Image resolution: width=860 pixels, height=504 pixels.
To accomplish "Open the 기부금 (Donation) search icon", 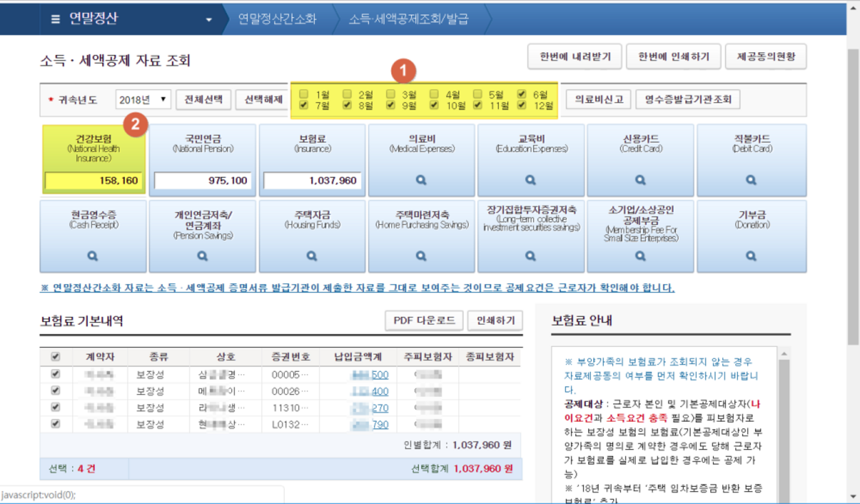I will click(x=751, y=256).
